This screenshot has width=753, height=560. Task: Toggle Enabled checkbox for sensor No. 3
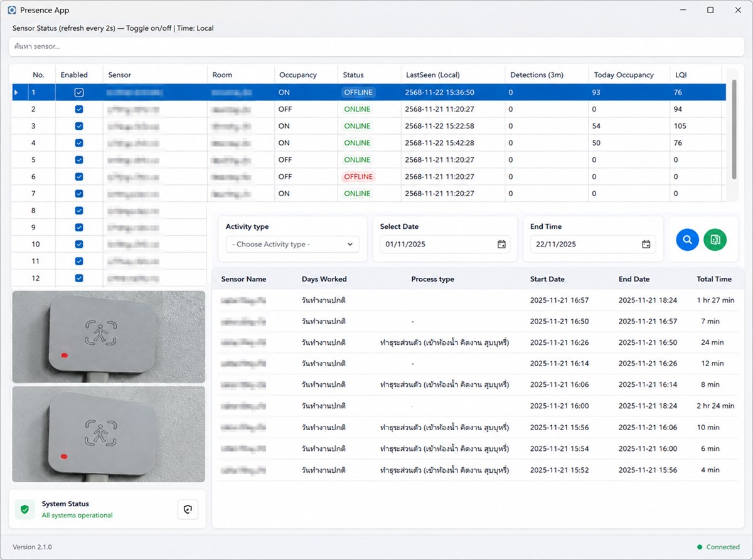[x=78, y=126]
